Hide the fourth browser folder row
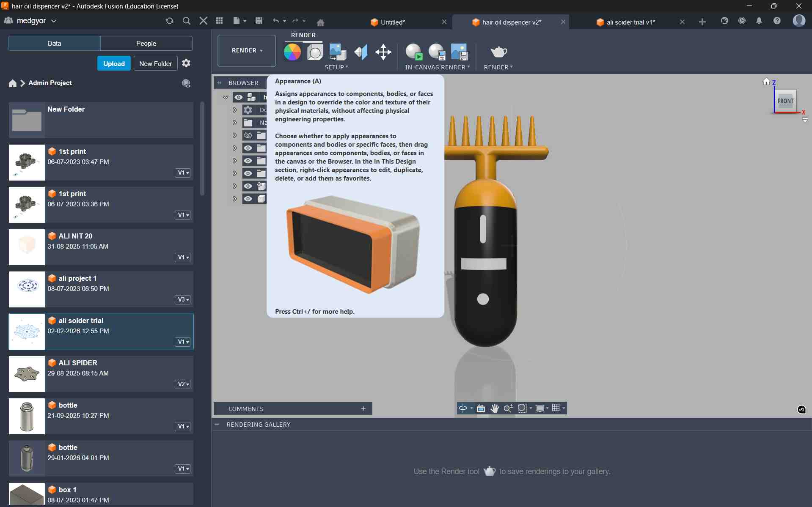The height and width of the screenshot is (507, 812). coord(248,148)
